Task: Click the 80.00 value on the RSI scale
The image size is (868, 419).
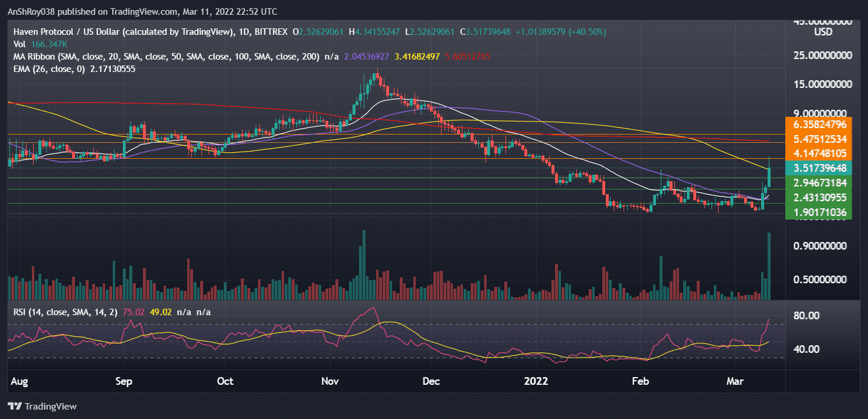Action: point(805,316)
